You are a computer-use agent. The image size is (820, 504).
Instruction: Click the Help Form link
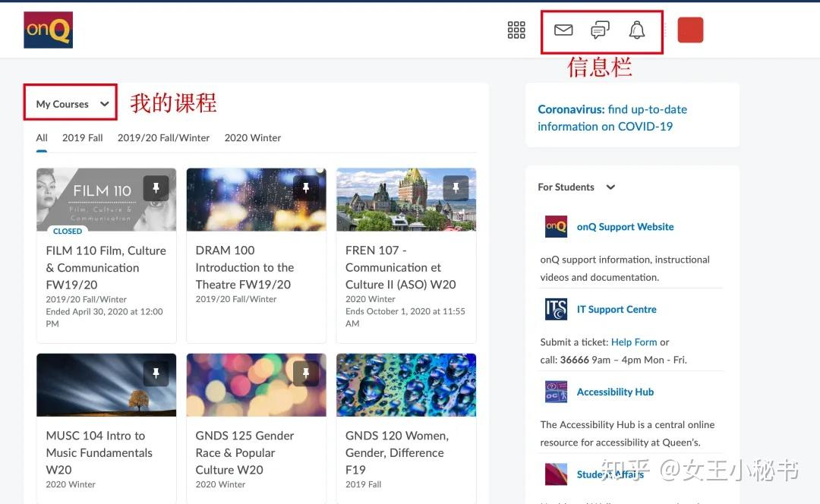[634, 342]
